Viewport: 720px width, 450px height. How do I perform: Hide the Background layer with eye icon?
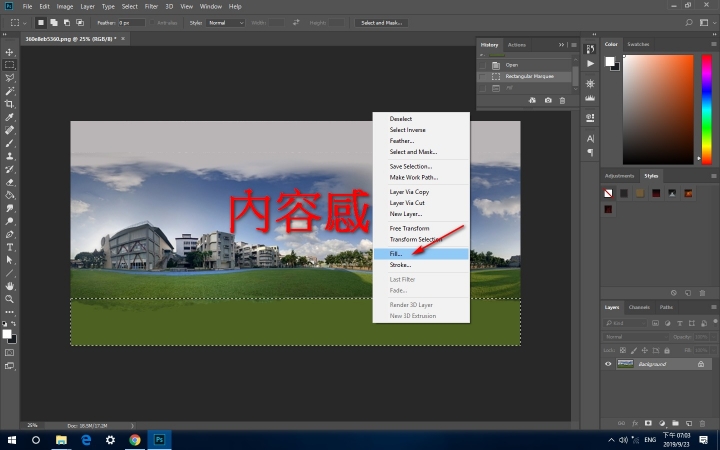click(609, 364)
